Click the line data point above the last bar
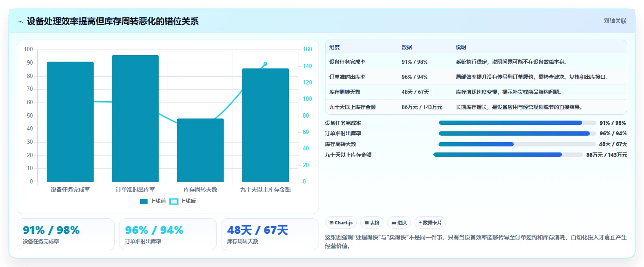The width and height of the screenshot is (644, 267). coord(265,64)
